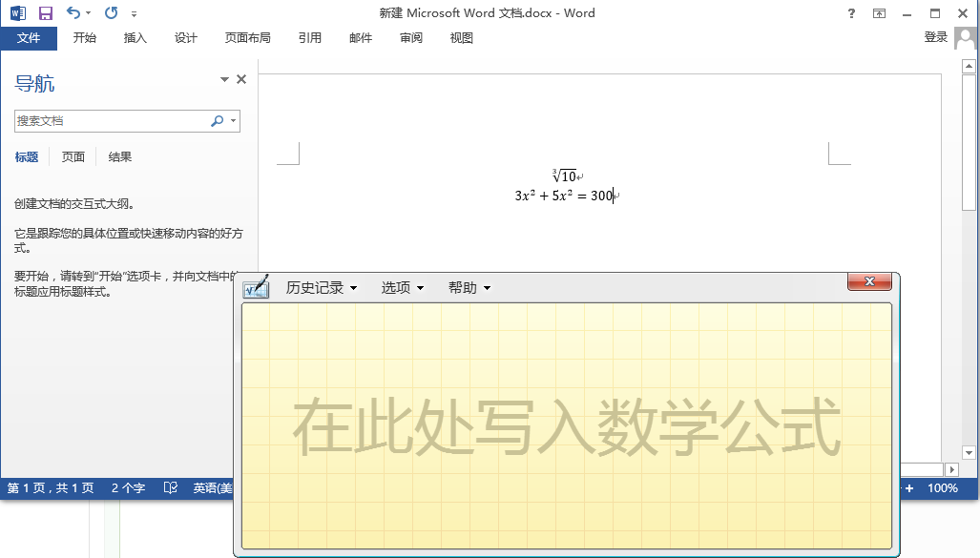980x558 pixels.
Task: Click the Save icon in quick access toolbar
Action: point(45,13)
